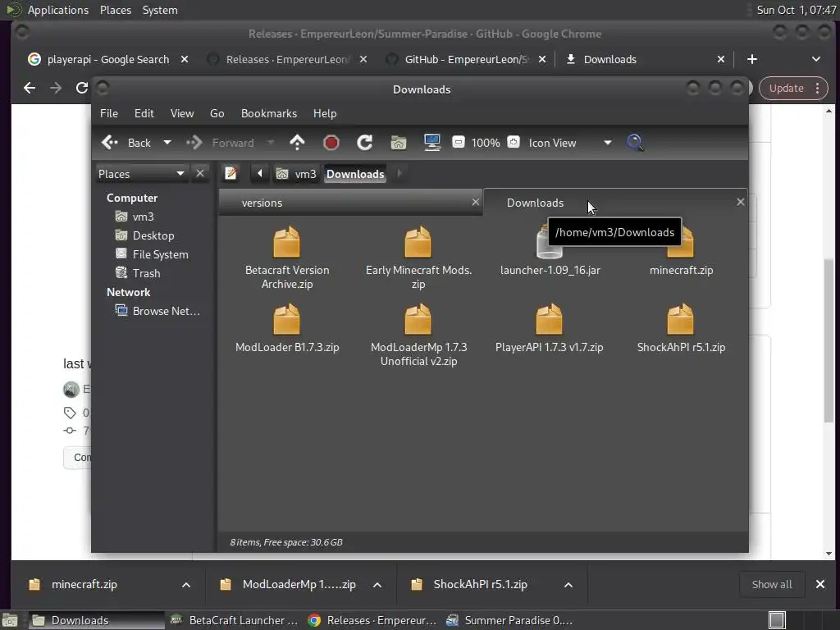Select ShockAhPI r5.1.zip in file view

pos(681,328)
